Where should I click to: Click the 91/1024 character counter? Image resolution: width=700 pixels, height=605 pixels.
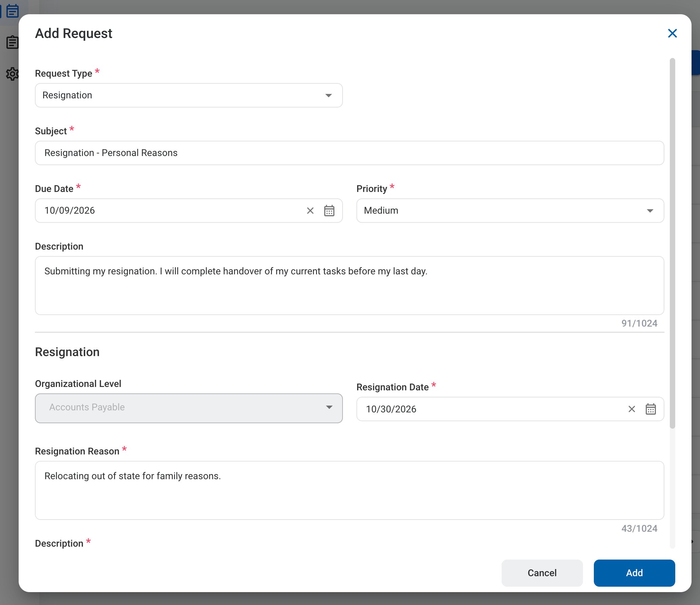pos(639,323)
